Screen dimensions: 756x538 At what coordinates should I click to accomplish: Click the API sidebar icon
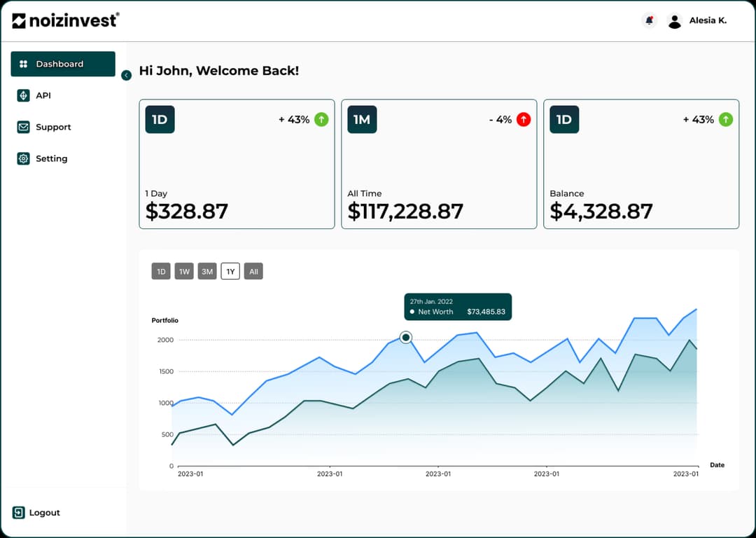tap(23, 96)
